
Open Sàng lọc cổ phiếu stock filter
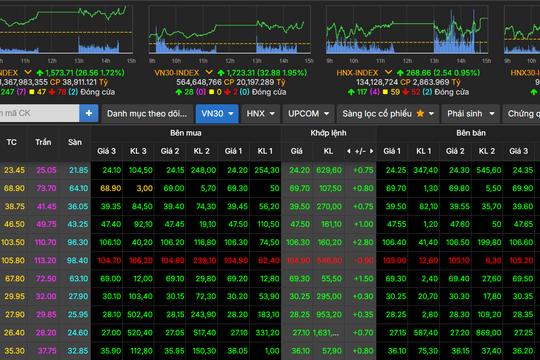[388, 113]
